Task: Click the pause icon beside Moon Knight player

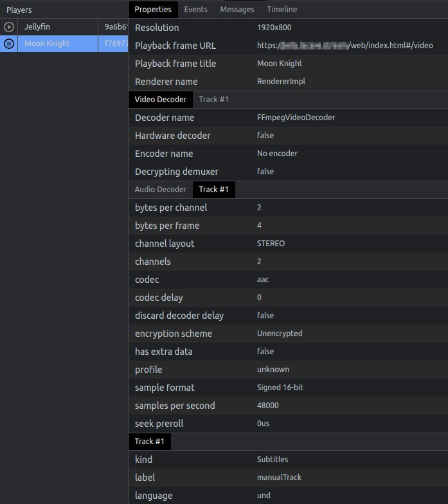Action: tap(9, 44)
